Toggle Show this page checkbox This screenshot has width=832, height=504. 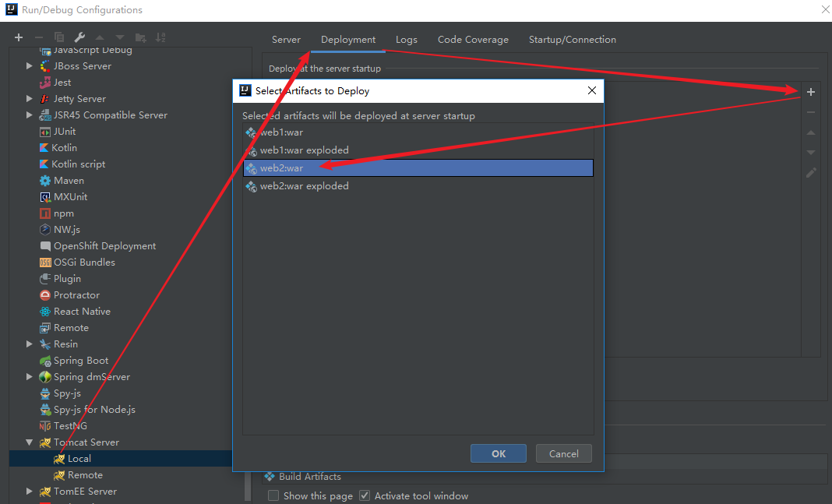tap(273, 495)
